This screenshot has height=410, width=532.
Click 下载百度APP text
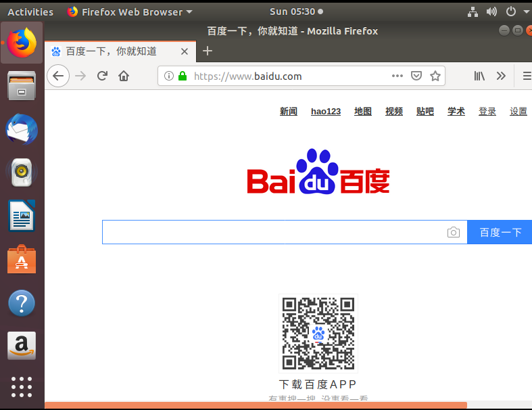point(318,384)
